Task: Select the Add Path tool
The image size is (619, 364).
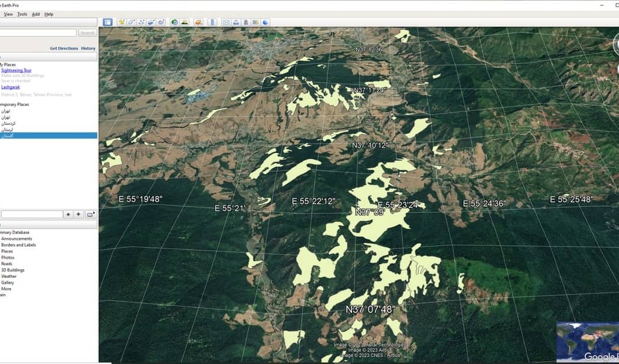Action: [x=142, y=22]
